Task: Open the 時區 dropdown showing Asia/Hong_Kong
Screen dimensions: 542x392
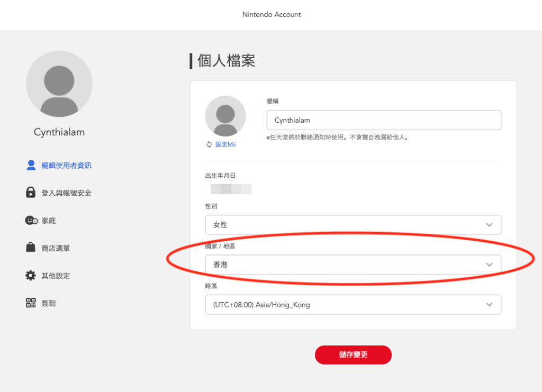Action: pos(353,305)
